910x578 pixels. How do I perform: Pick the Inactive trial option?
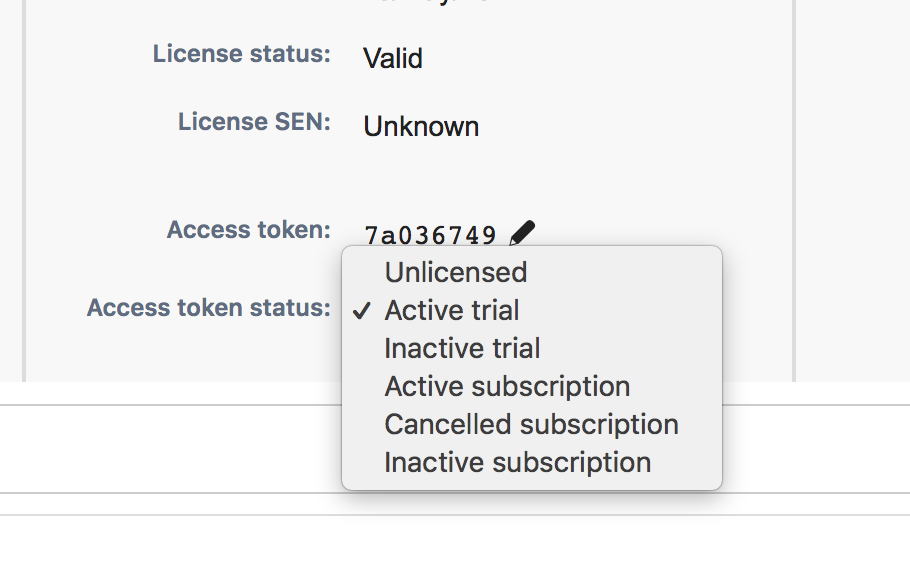coord(462,348)
